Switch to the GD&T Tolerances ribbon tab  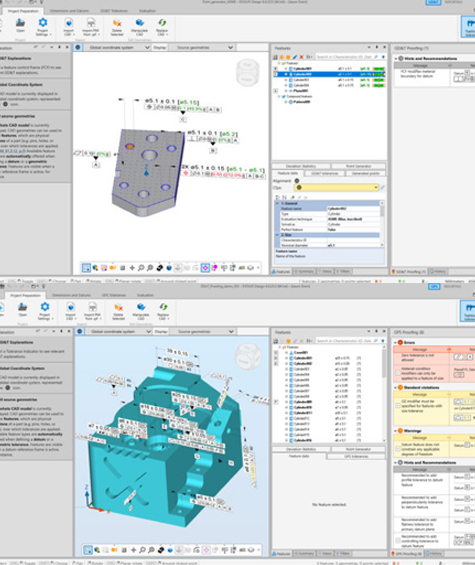(114, 11)
